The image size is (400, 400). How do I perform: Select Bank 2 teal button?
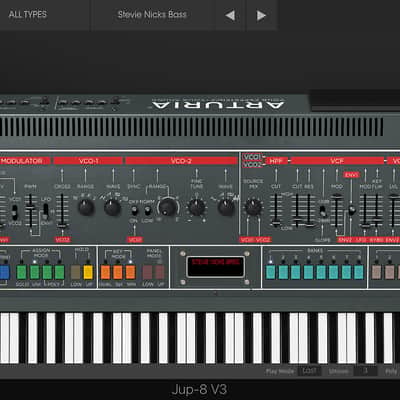pyautogui.click(x=283, y=272)
